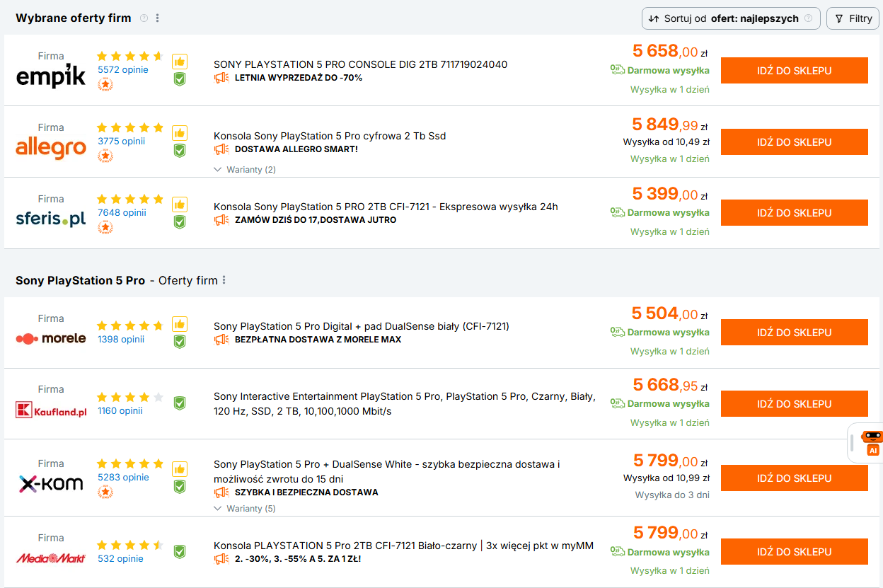The height and width of the screenshot is (588, 883).
Task: Click the green shield badge in MediaMarkt row
Action: point(180,552)
